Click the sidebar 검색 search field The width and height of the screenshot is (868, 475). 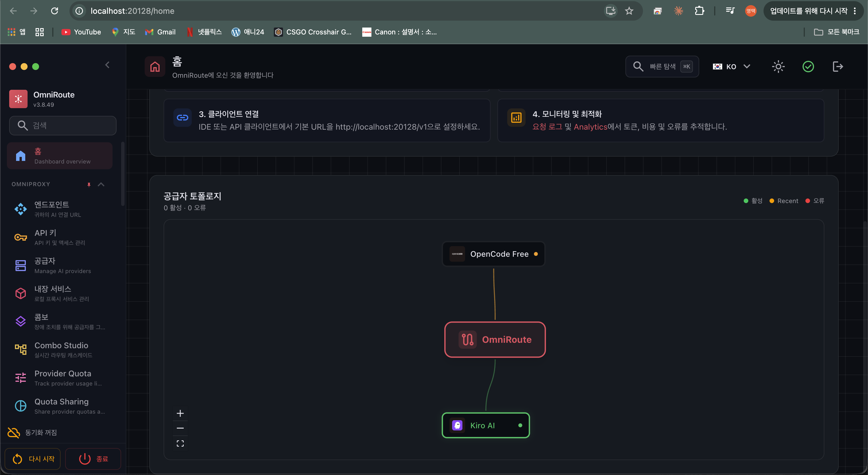(x=63, y=126)
